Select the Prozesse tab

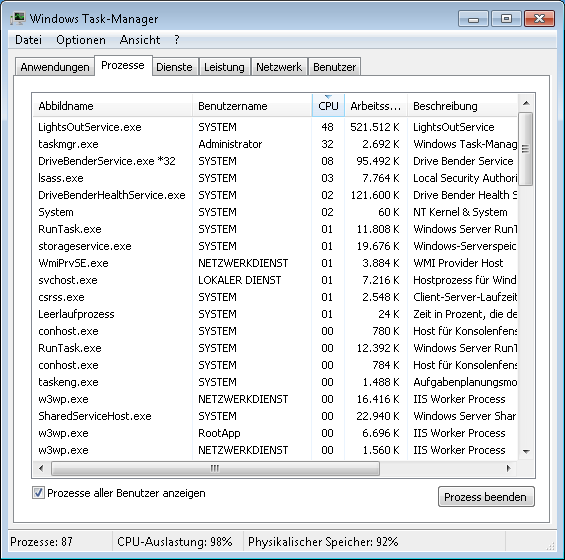pyautogui.click(x=123, y=65)
